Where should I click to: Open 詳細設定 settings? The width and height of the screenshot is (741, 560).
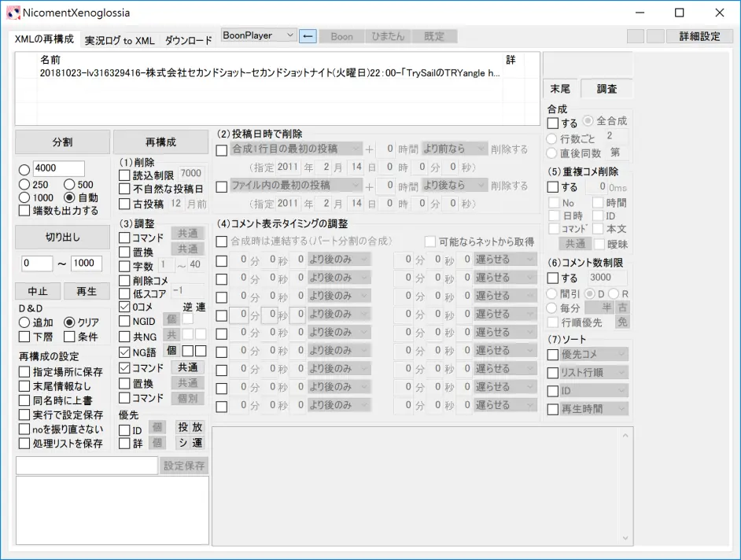[x=699, y=36]
